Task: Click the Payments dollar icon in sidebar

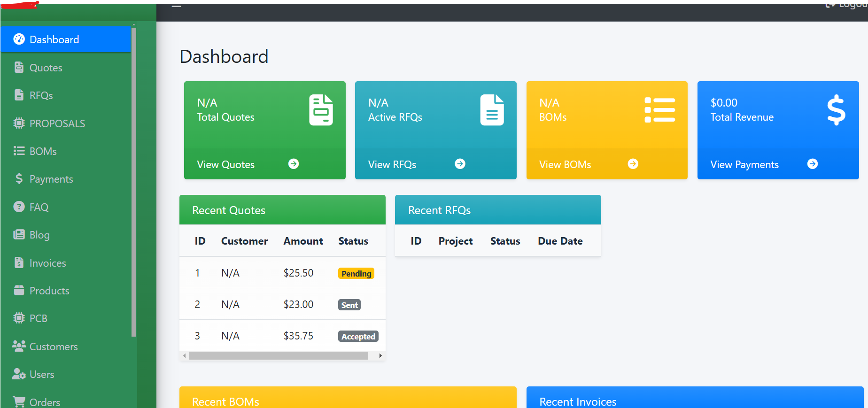Action: tap(19, 178)
